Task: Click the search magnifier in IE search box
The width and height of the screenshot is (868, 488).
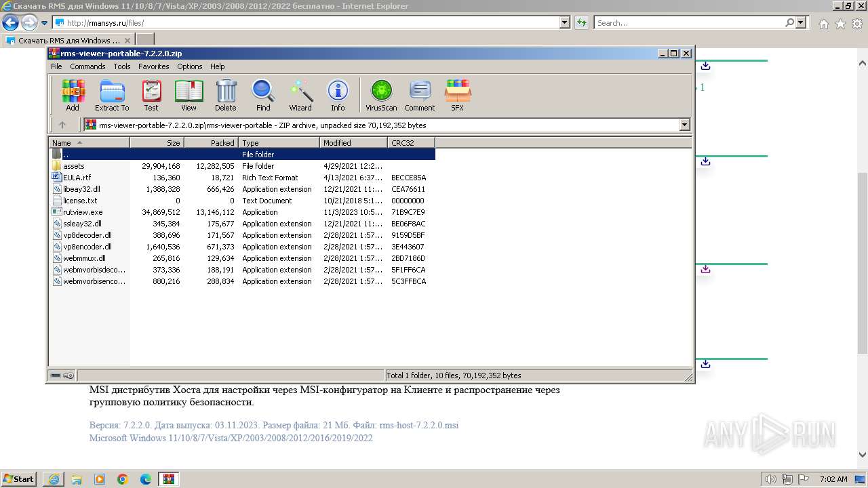Action: 789,22
